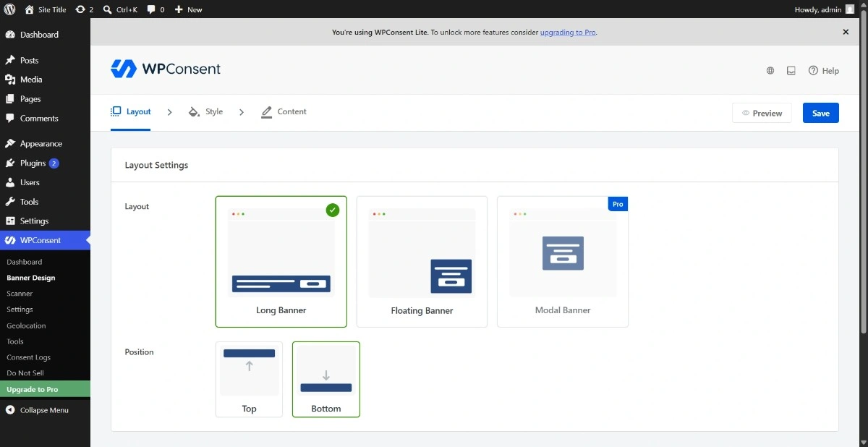The height and width of the screenshot is (447, 868).
Task: Click the Tools wrench icon
Action: click(x=10, y=202)
